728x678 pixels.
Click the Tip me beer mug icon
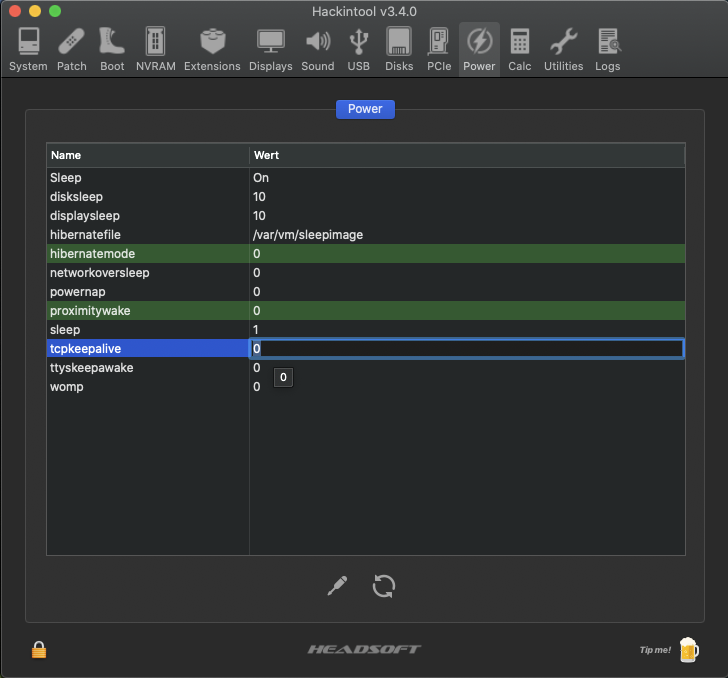(689, 650)
